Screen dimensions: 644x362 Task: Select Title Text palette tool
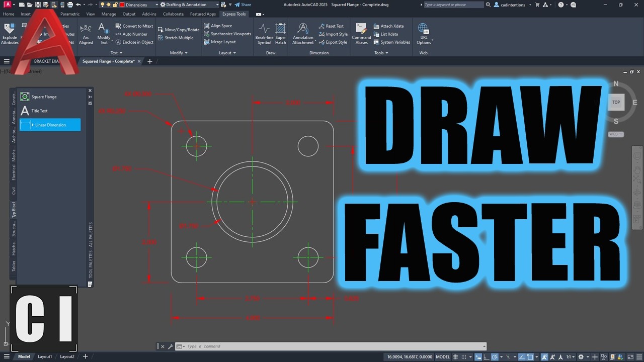coord(50,111)
